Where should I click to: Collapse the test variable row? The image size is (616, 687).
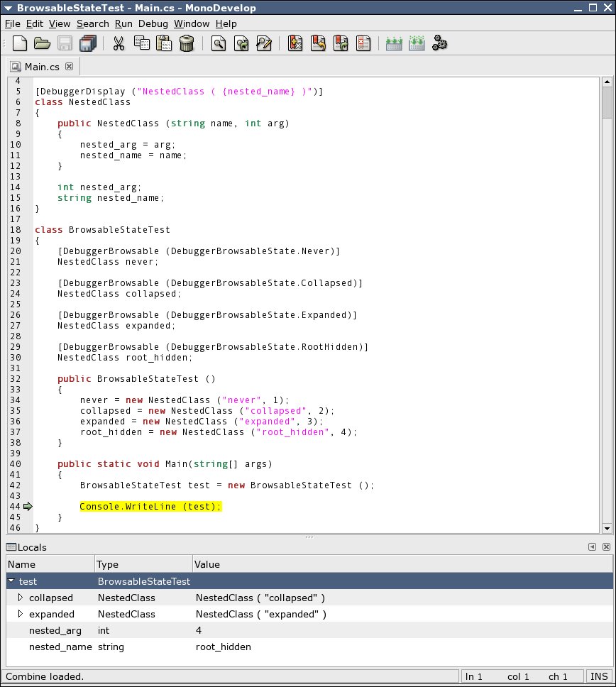pyautogui.click(x=11, y=581)
